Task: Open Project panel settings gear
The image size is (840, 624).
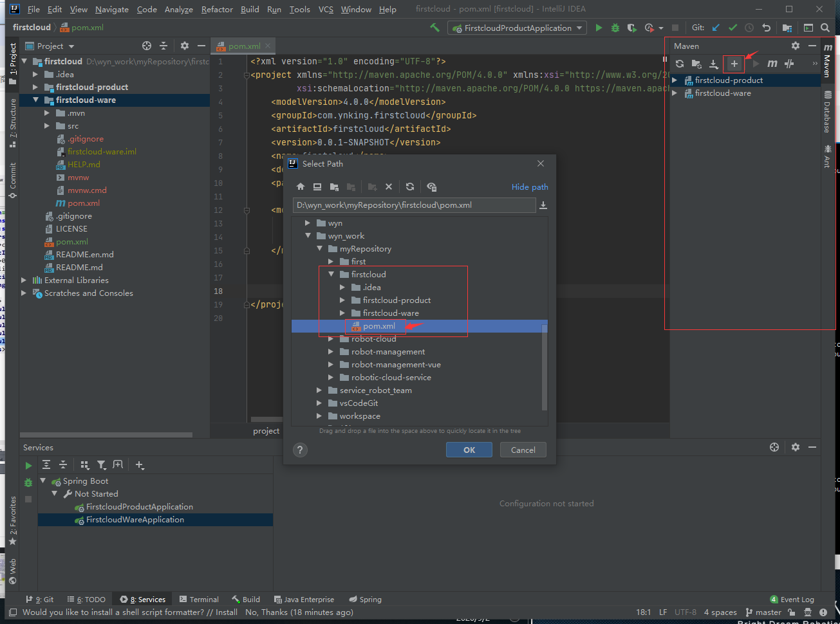Action: point(185,46)
